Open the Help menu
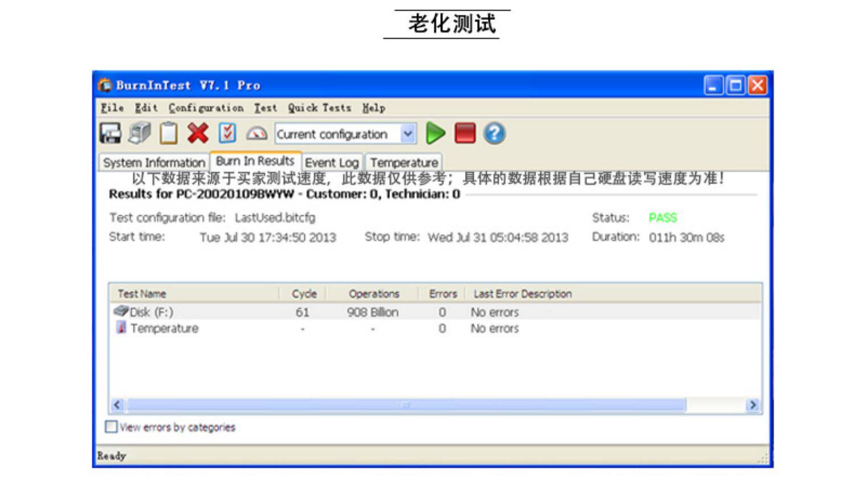Viewport: 855px width, 504px height. [374, 108]
